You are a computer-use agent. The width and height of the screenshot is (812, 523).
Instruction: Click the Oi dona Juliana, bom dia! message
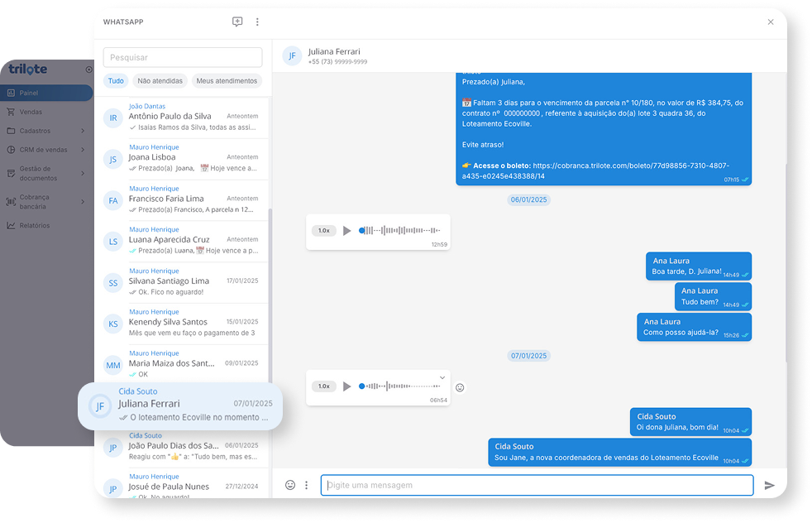pos(690,422)
